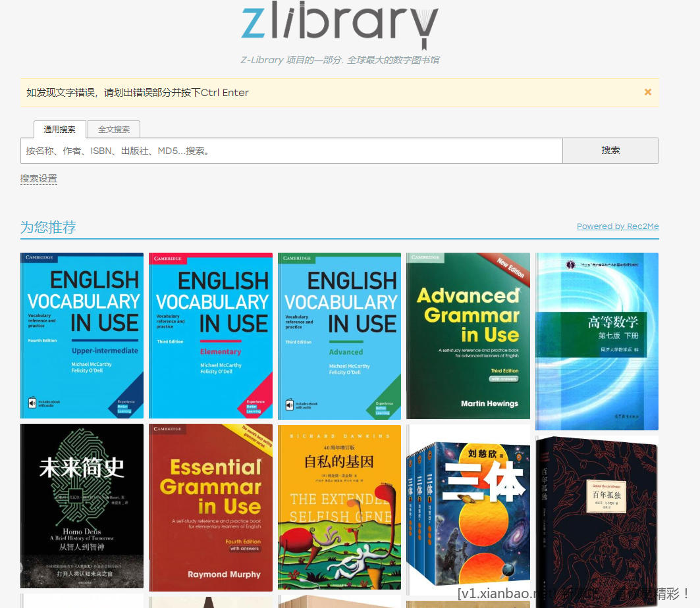This screenshot has width=700, height=608.
Task: Open the 未来简史 Homo Deus book cover
Action: [x=82, y=506]
